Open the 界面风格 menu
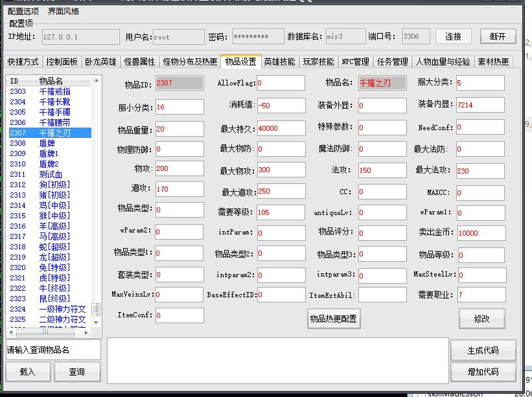This screenshot has height=397, width=532. pos(64,12)
